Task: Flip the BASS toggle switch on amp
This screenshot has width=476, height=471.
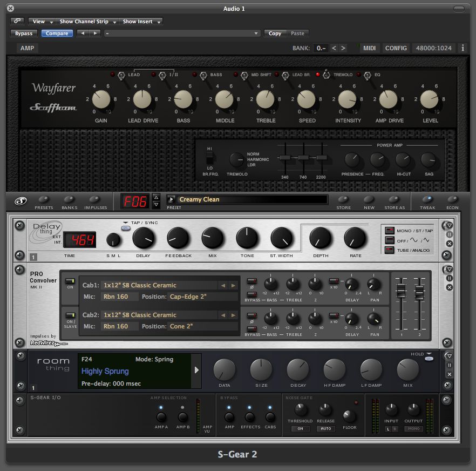Action: tap(203, 76)
